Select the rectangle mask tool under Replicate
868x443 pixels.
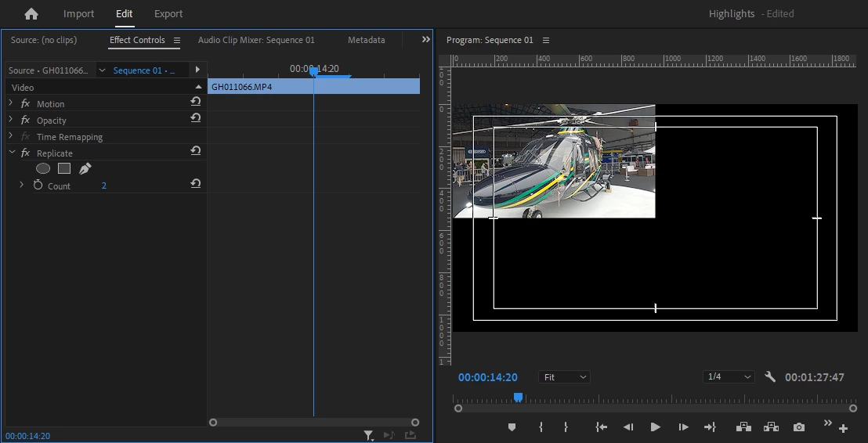[x=64, y=168]
